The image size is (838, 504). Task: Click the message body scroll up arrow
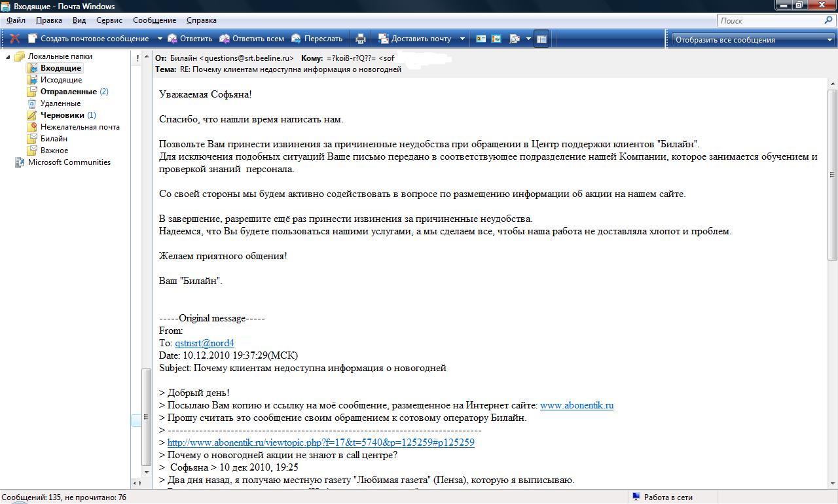click(833, 84)
